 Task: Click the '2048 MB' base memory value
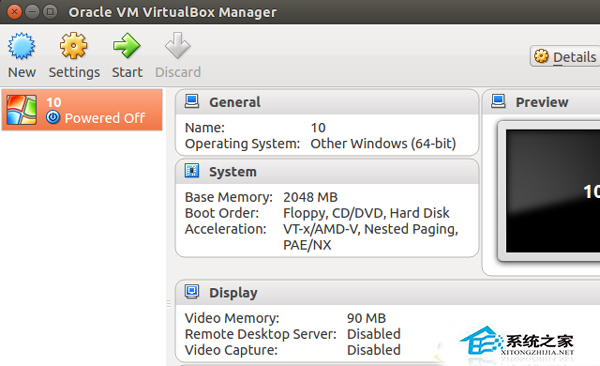(x=310, y=197)
